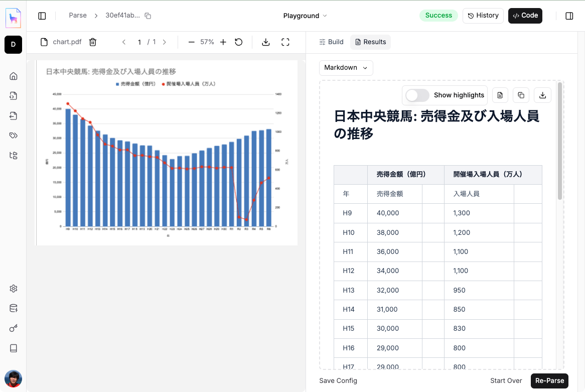Enter fullscreen PDF view
585x392 pixels.
(x=285, y=42)
